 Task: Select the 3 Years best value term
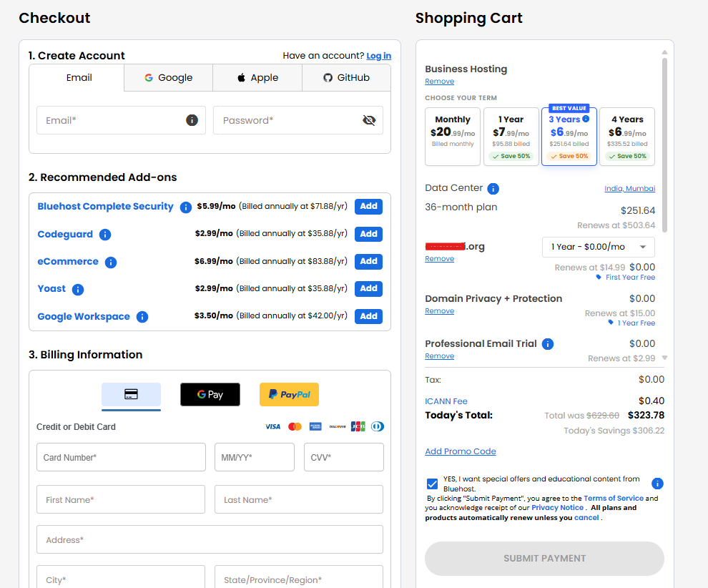click(x=569, y=137)
